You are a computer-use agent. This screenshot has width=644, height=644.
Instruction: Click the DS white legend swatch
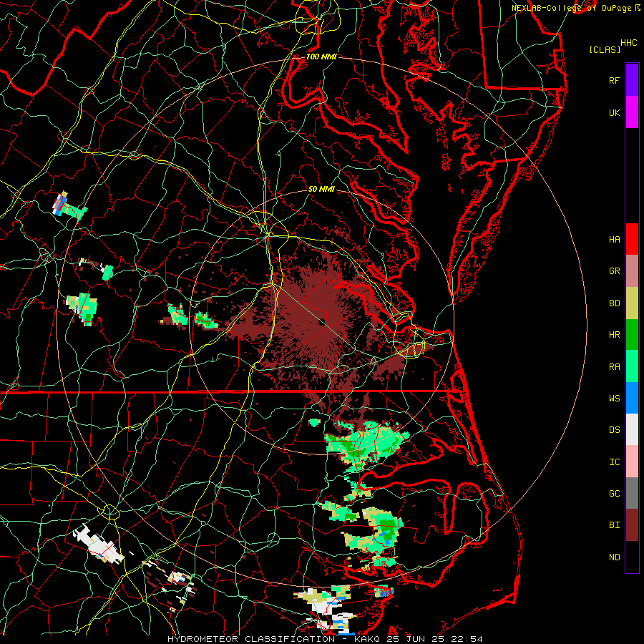click(632, 429)
